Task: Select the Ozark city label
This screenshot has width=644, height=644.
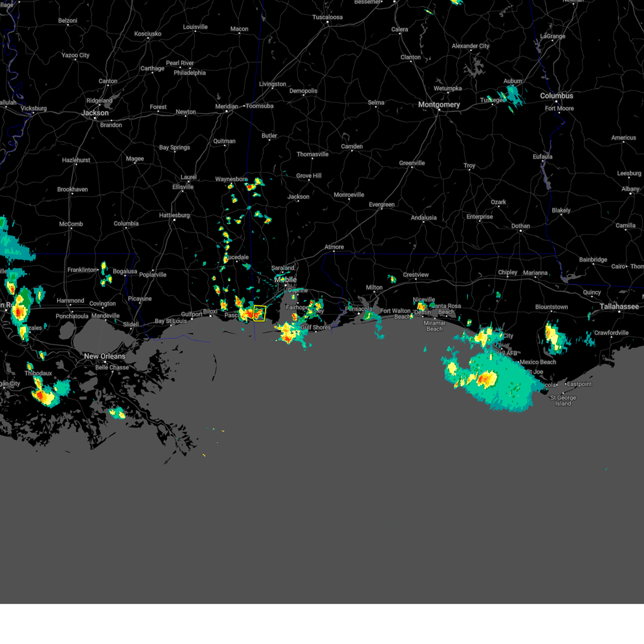Action: [x=499, y=202]
